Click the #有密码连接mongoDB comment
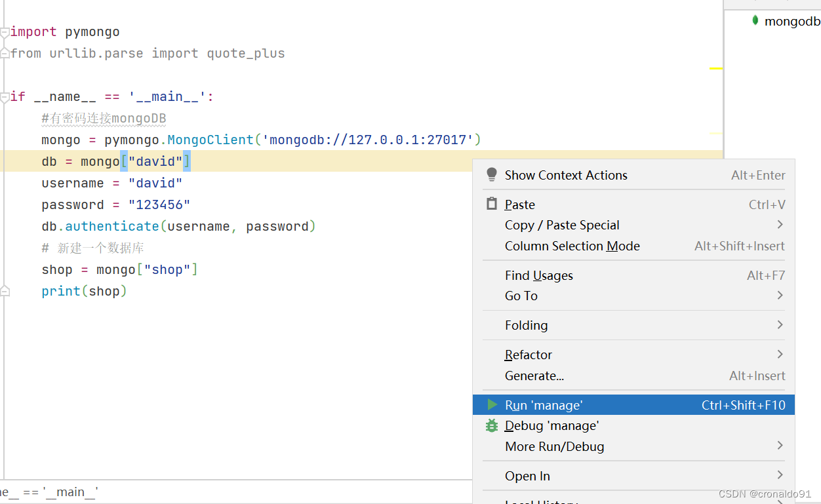821x504 pixels. click(x=104, y=119)
